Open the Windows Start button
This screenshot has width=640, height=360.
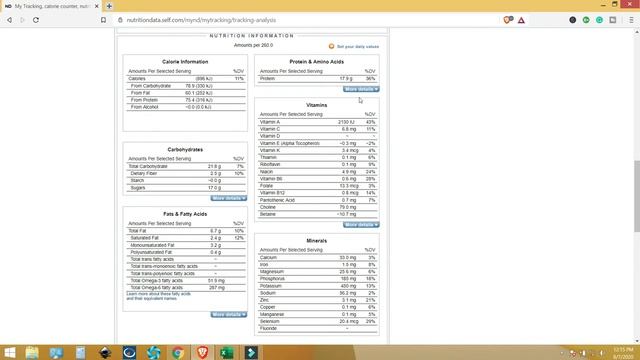point(10,353)
